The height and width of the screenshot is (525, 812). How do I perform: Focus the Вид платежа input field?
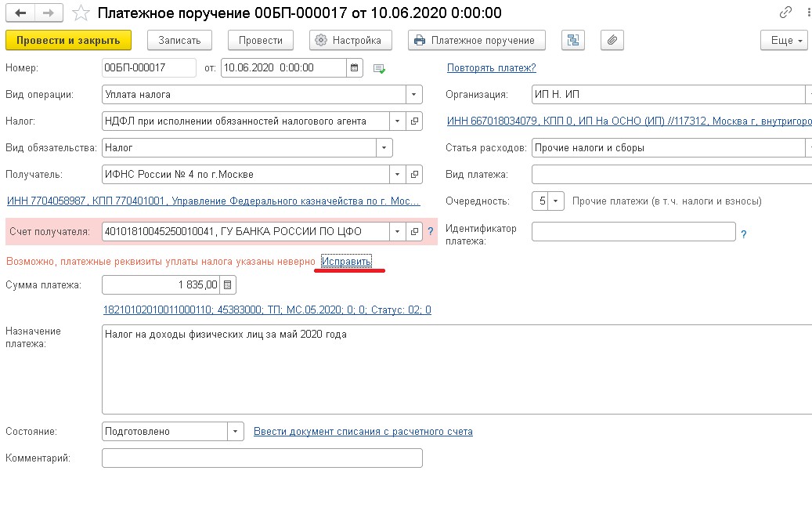pyautogui.click(x=672, y=175)
